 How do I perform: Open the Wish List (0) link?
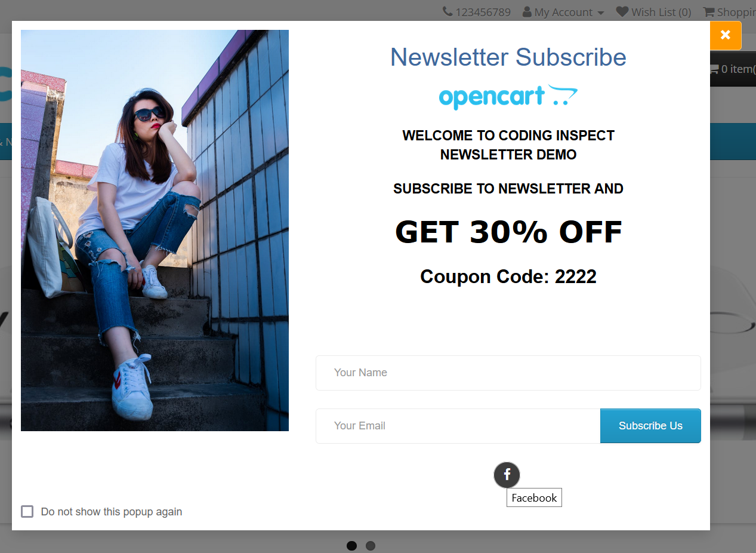click(653, 12)
